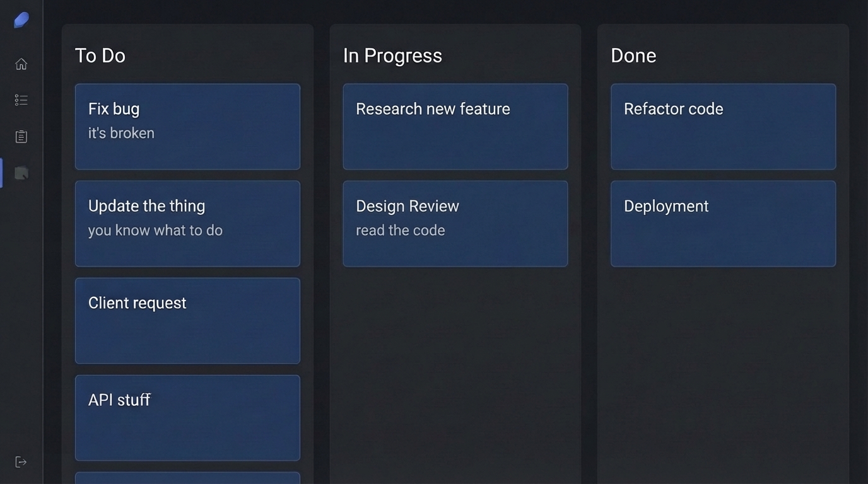The image size is (868, 484).
Task: Click the logout icon at sidebar bottom
Action: click(x=21, y=462)
